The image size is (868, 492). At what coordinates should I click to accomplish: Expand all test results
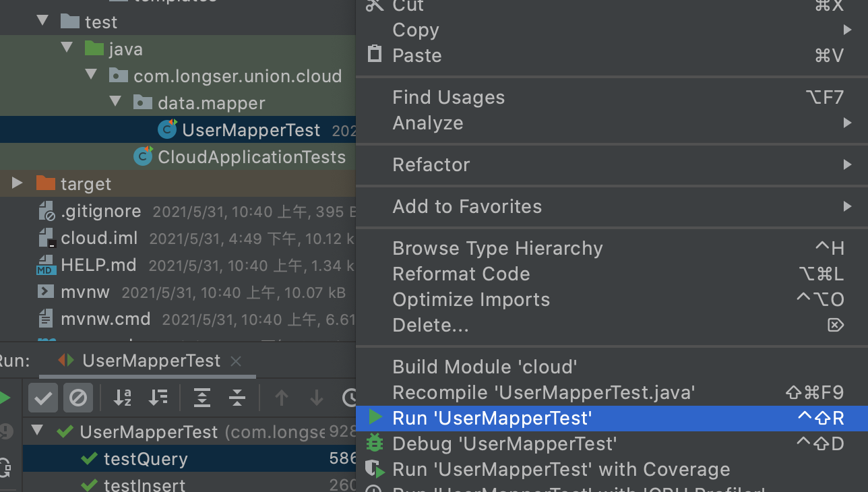(201, 398)
